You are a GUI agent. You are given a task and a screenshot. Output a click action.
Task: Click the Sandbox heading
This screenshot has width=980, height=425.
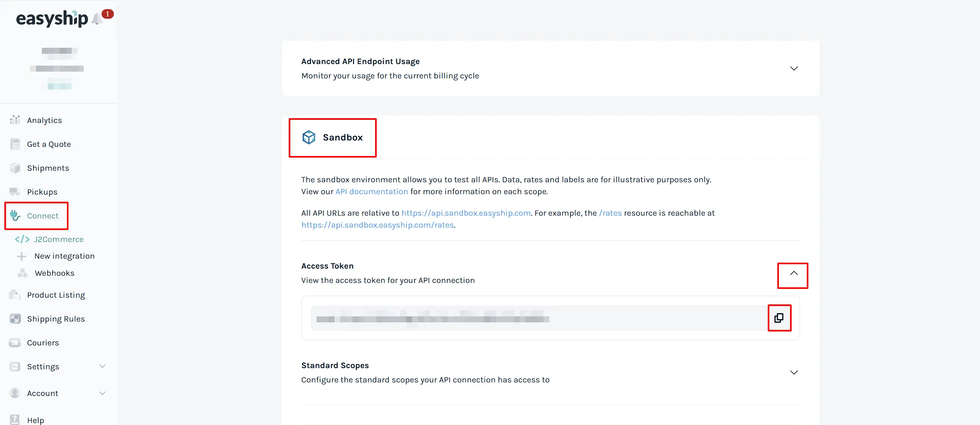[343, 137]
